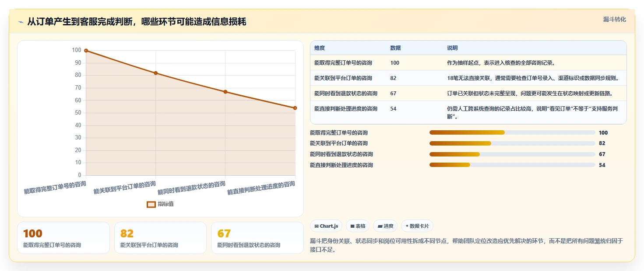Click progress label 能取得完整订单号的咨询
The height and width of the screenshot is (271, 644).
tap(339, 132)
